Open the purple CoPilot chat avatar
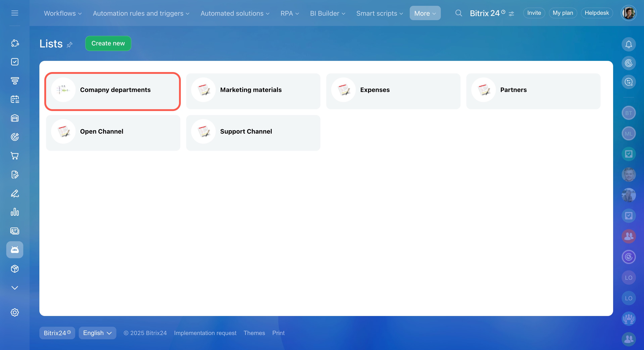This screenshot has width=644, height=350. click(x=629, y=257)
